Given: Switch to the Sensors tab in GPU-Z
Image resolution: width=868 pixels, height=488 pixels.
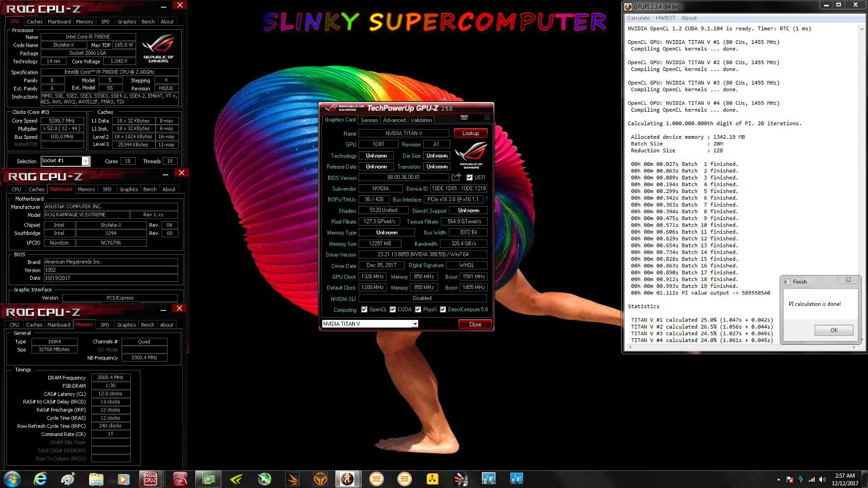Looking at the screenshot, I should coord(369,120).
